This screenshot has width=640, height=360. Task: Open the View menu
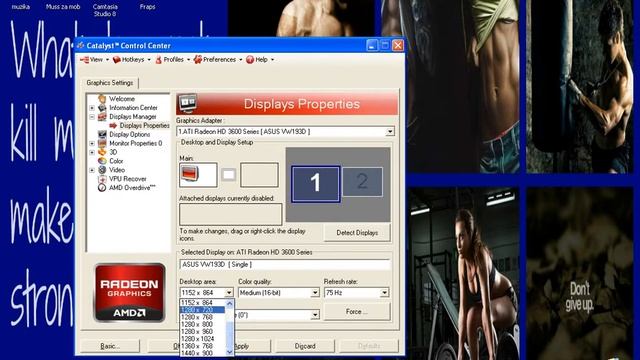[x=95, y=60]
